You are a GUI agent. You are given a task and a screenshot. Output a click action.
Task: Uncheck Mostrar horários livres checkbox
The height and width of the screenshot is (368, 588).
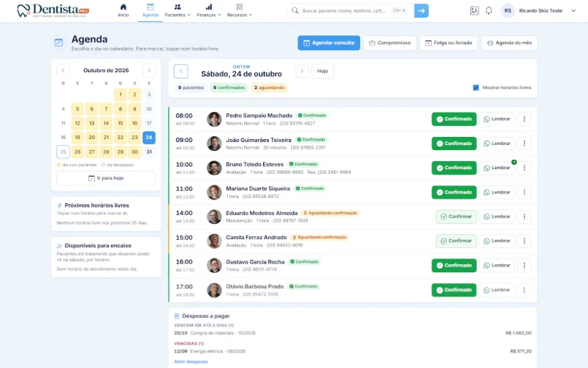pos(476,88)
